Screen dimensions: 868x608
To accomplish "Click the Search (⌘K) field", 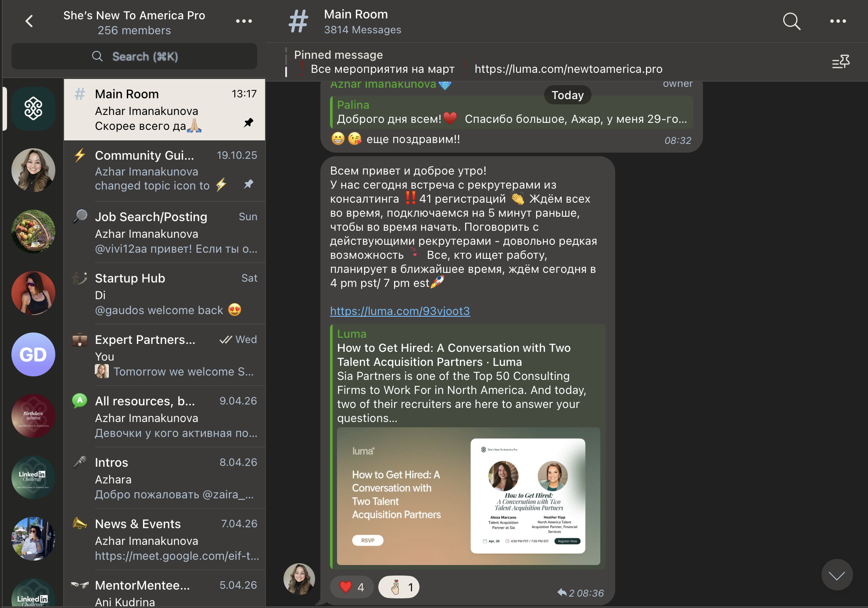I will click(134, 56).
